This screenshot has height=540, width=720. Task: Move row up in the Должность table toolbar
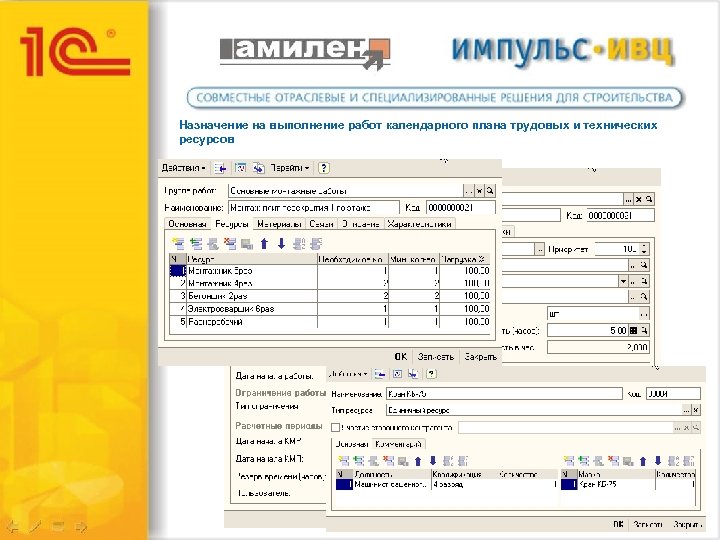pyautogui.click(x=418, y=461)
